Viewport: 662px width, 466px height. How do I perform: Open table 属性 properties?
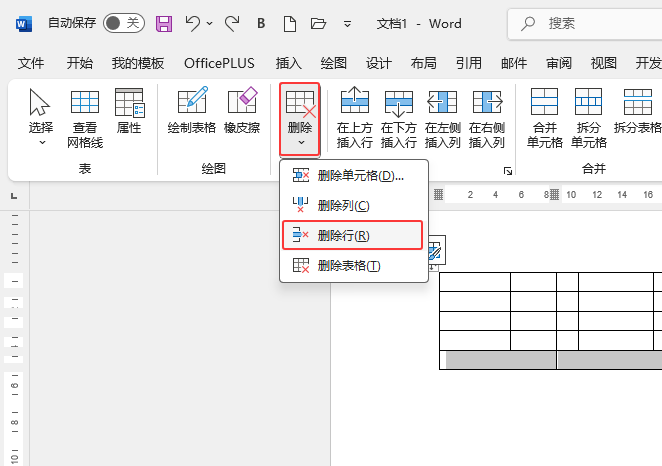tap(129, 111)
